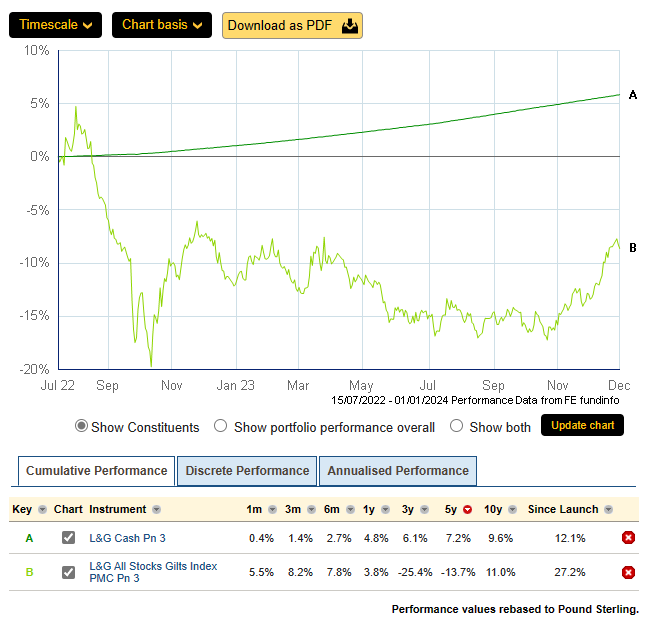Select the Show both radio option

456,427
